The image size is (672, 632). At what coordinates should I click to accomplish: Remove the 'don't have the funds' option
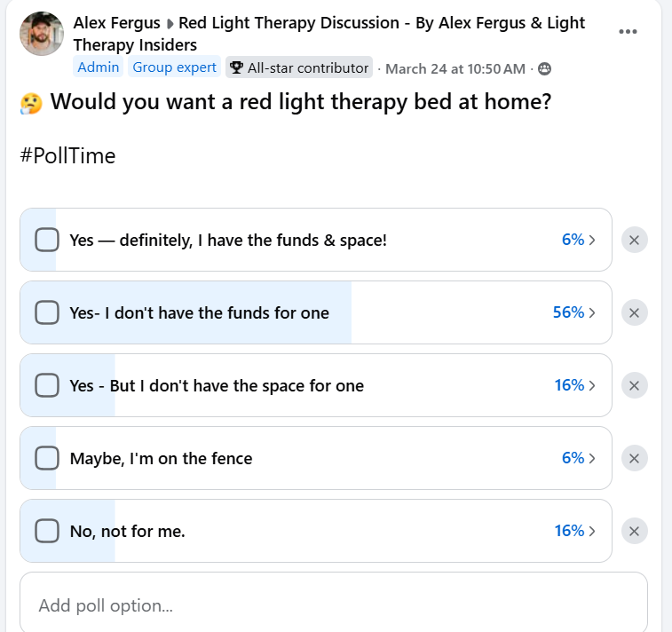tap(634, 312)
